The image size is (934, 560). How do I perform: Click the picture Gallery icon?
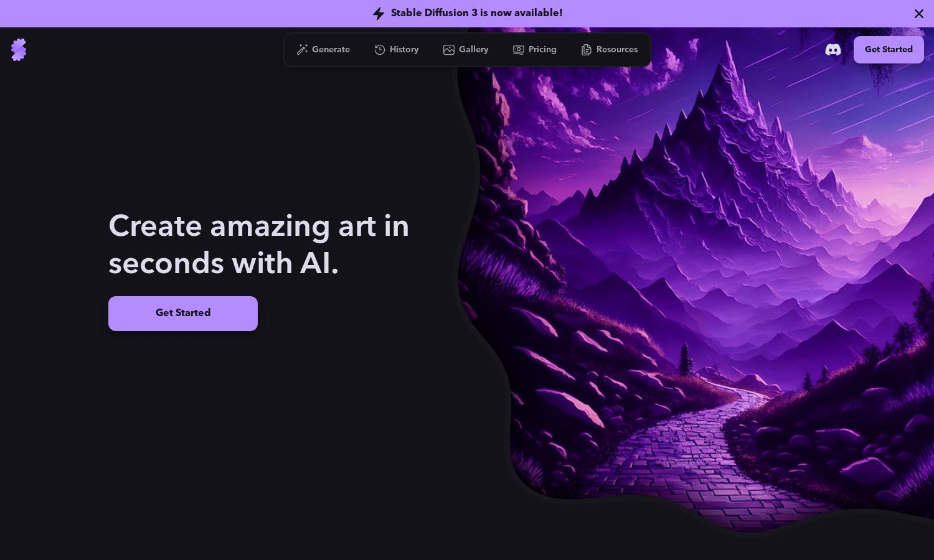pyautogui.click(x=449, y=50)
